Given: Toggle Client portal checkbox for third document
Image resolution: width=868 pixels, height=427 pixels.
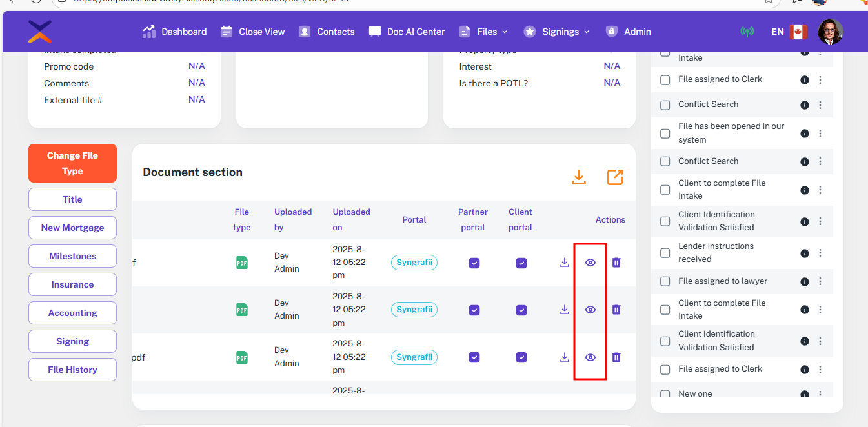Looking at the screenshot, I should click(x=521, y=357).
